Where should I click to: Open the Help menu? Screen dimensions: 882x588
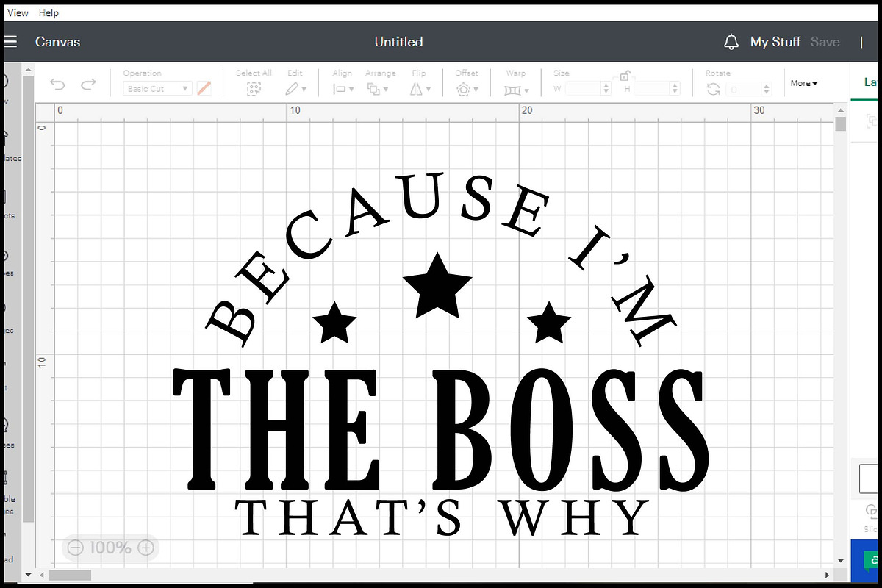point(49,13)
